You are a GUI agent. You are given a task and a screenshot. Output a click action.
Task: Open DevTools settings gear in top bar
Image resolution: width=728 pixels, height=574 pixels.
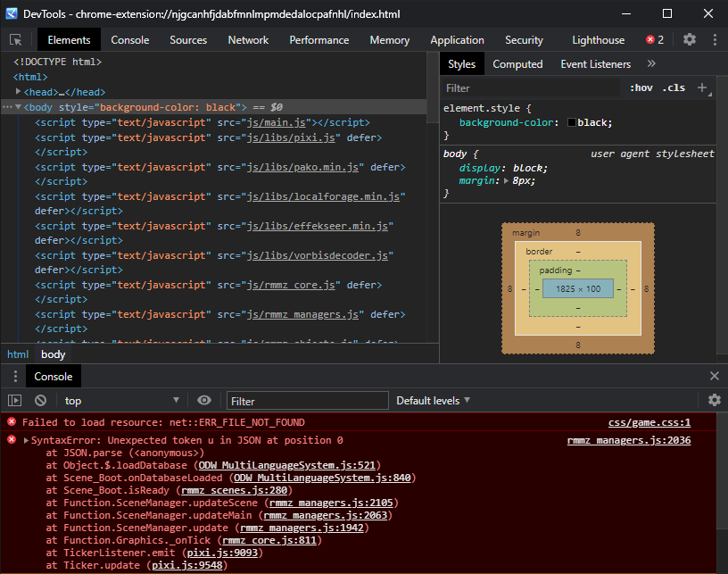tap(690, 39)
